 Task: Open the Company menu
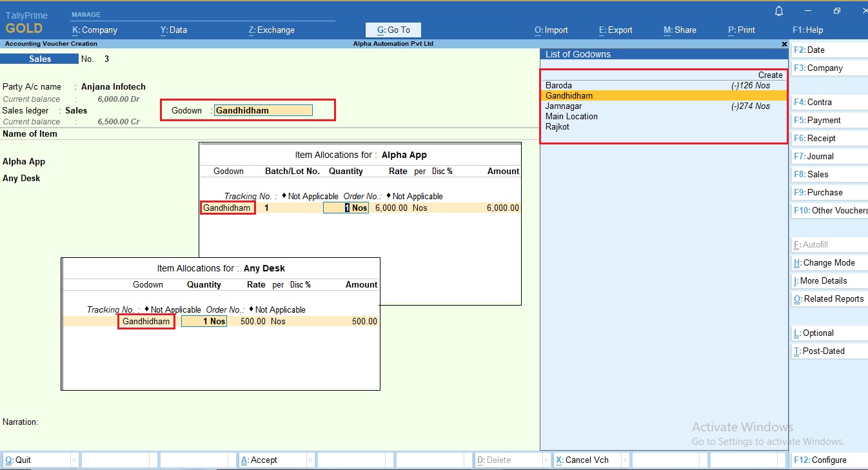(95, 30)
